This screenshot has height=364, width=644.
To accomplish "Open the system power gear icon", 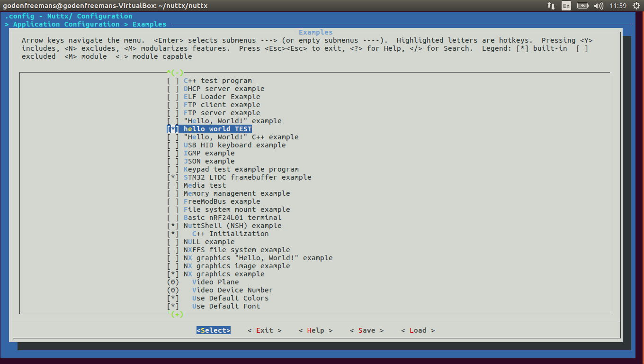I will click(635, 6).
